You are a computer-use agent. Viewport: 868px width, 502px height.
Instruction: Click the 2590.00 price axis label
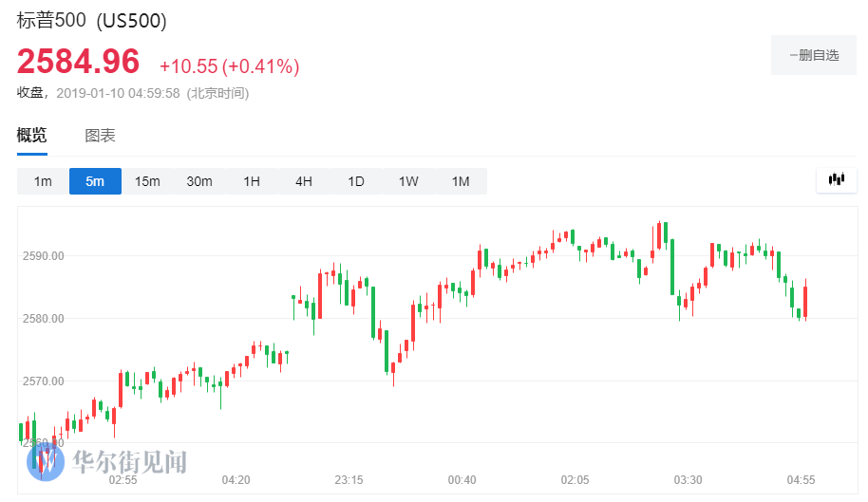point(44,256)
